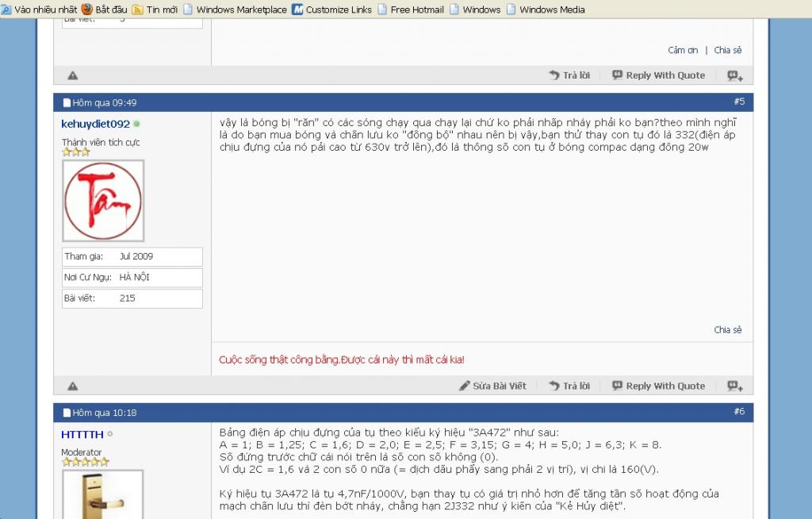Click HTTTTH offline status indicator
812x519 pixels.
109,434
